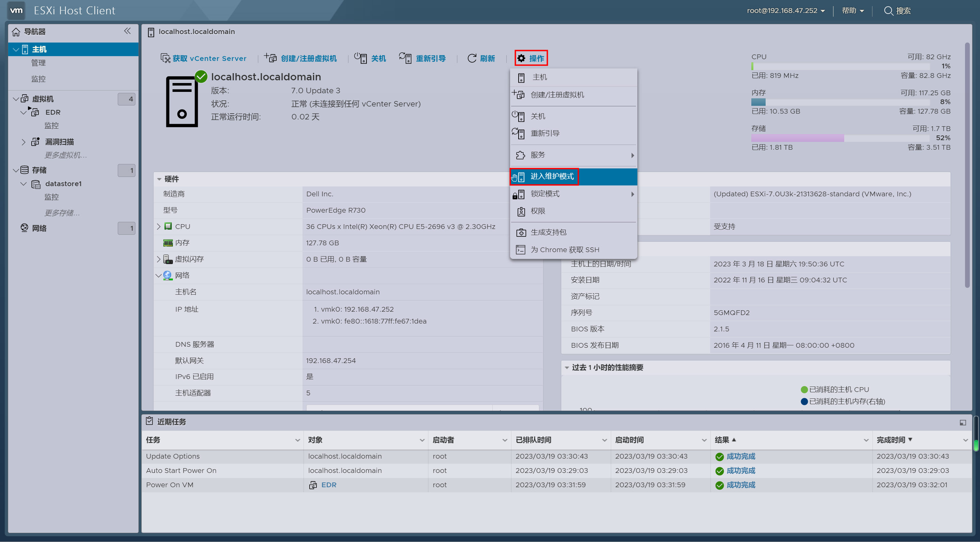Click the Network globe icon in the navigator
Image resolution: width=980 pixels, height=542 pixels.
click(x=24, y=228)
